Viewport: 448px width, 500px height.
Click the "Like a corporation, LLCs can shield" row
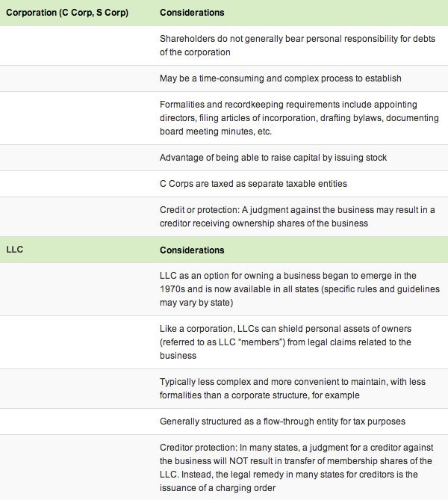click(296, 342)
